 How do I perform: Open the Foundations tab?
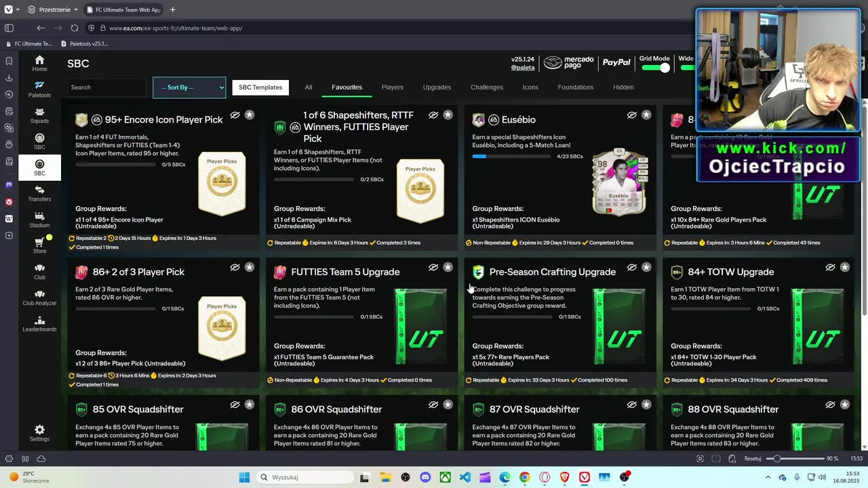(576, 87)
